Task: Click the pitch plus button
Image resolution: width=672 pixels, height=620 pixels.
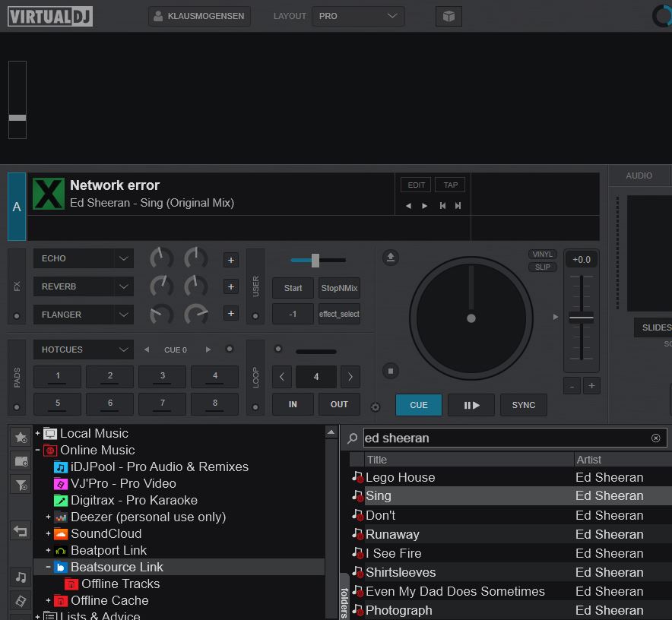Action: pos(591,386)
